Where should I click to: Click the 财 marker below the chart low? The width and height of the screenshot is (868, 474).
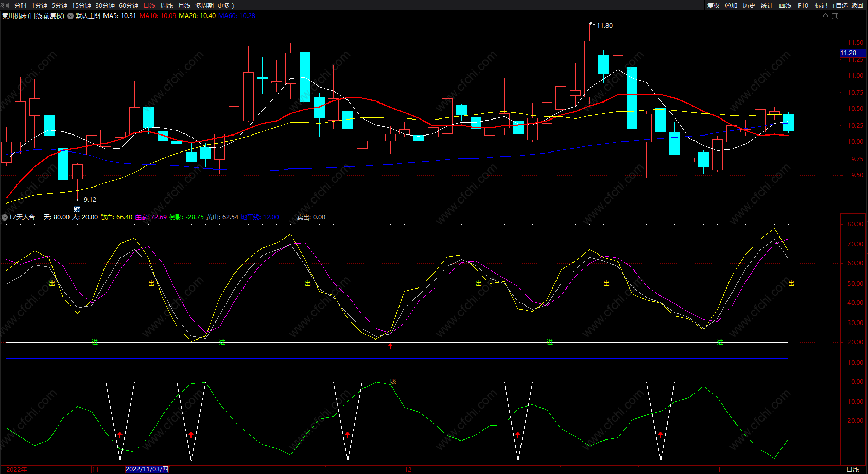[77, 209]
